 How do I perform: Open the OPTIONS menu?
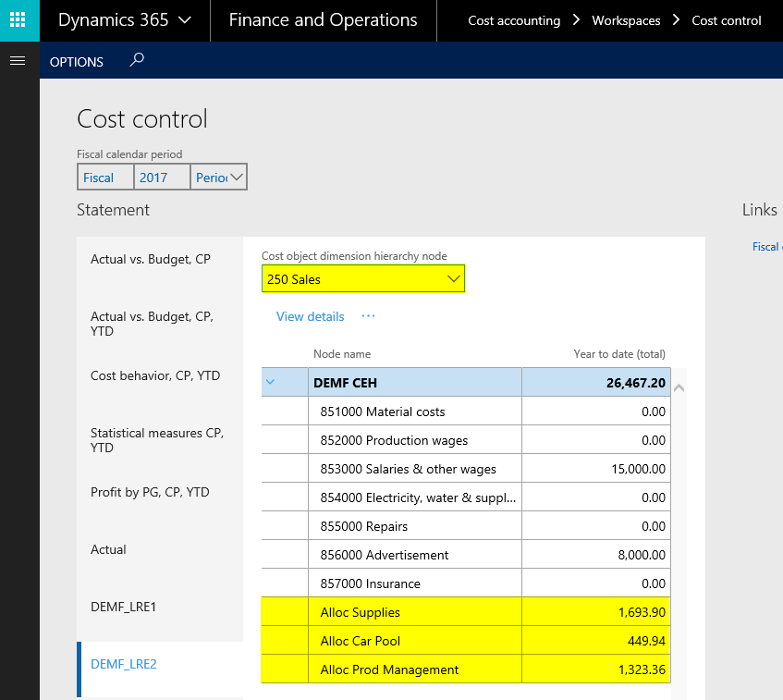coord(77,62)
